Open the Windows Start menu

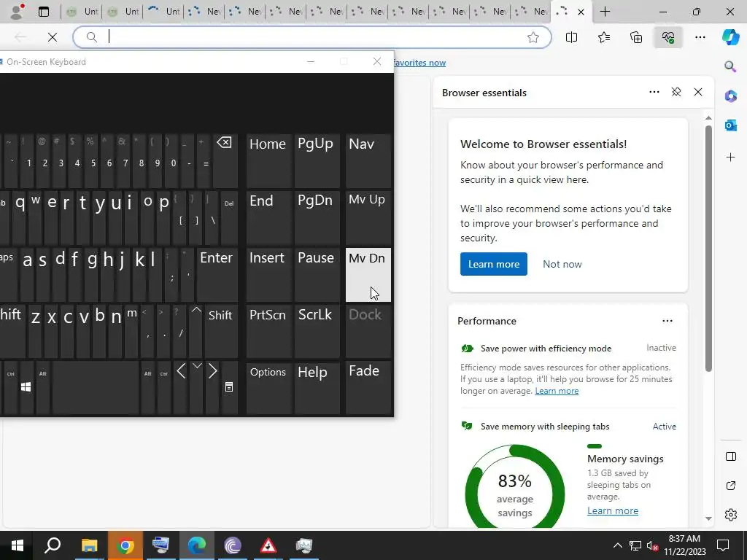[x=18, y=545]
